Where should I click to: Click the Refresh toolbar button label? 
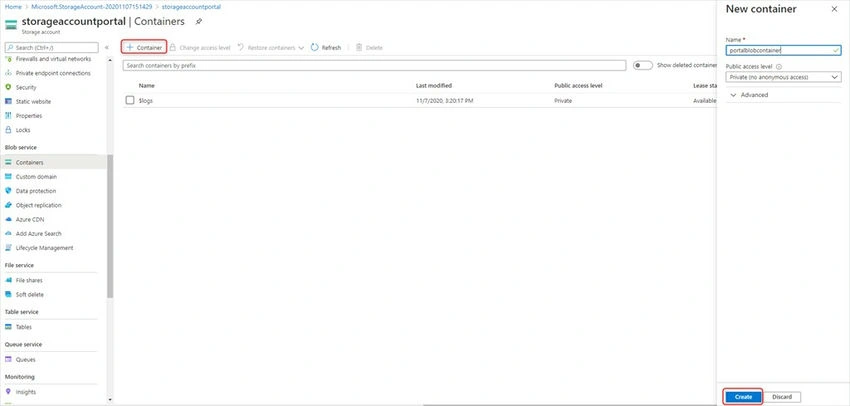coord(331,48)
